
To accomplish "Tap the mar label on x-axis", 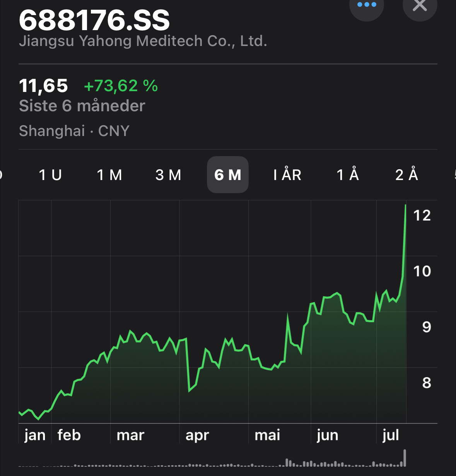I will 130,435.
